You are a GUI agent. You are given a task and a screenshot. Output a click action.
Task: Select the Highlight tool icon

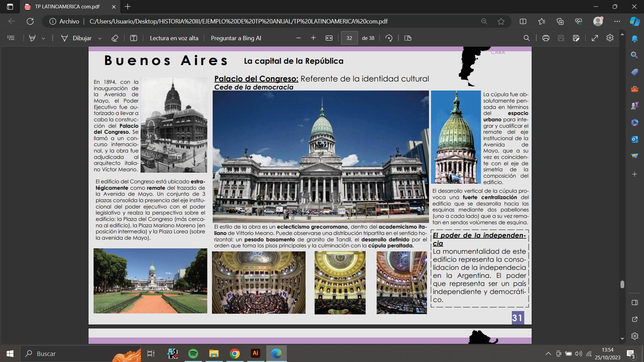click(32, 38)
